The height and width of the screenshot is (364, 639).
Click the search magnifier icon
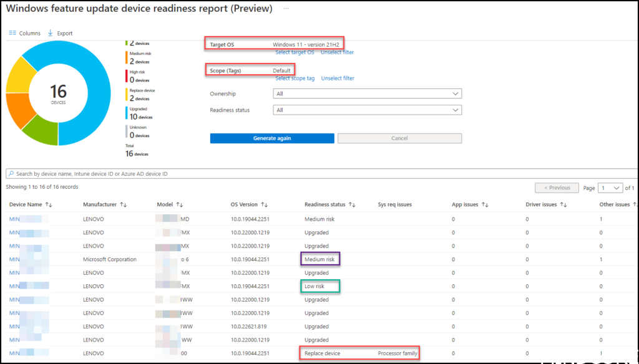pos(11,172)
